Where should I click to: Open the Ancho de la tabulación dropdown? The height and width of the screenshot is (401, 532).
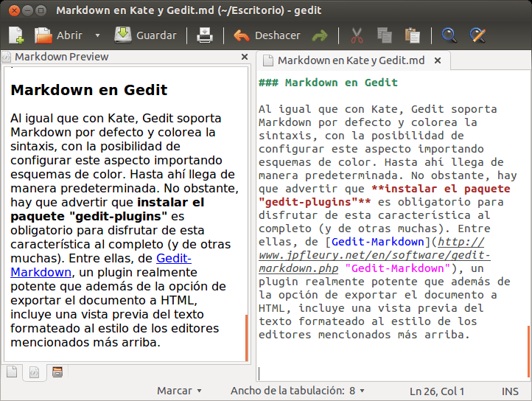tap(298, 391)
